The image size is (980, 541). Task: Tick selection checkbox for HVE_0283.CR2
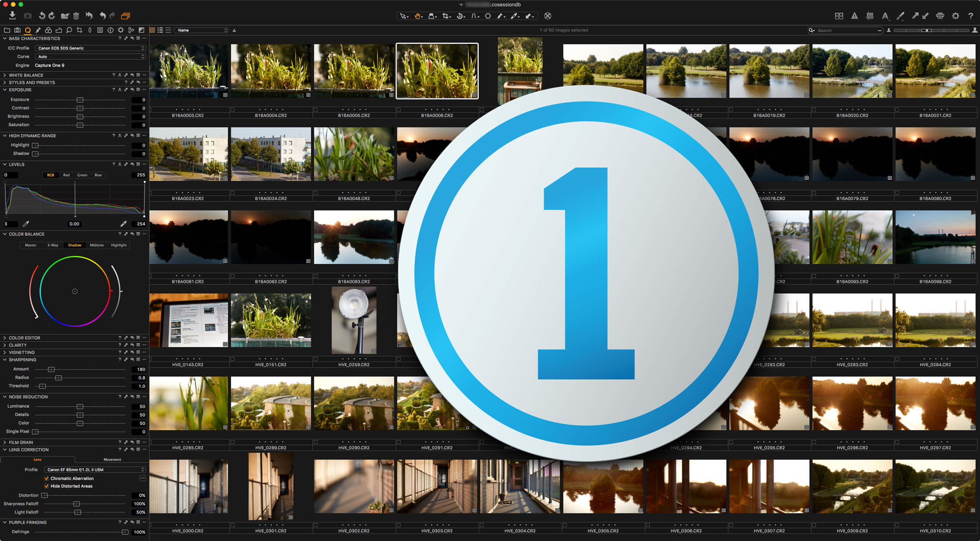click(x=814, y=359)
